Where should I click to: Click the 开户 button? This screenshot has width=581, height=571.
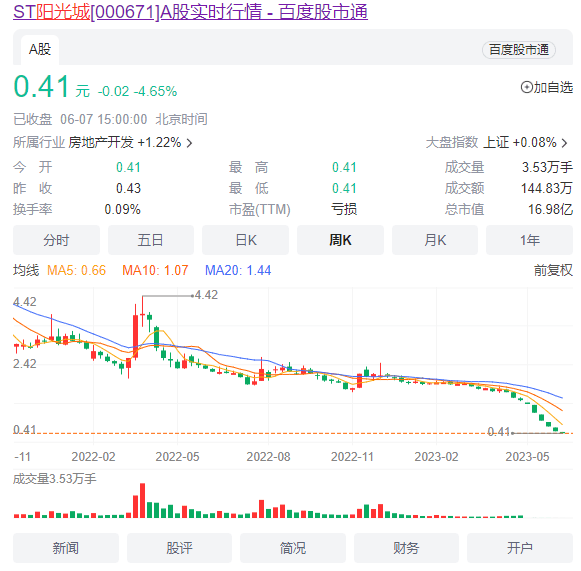click(x=520, y=548)
